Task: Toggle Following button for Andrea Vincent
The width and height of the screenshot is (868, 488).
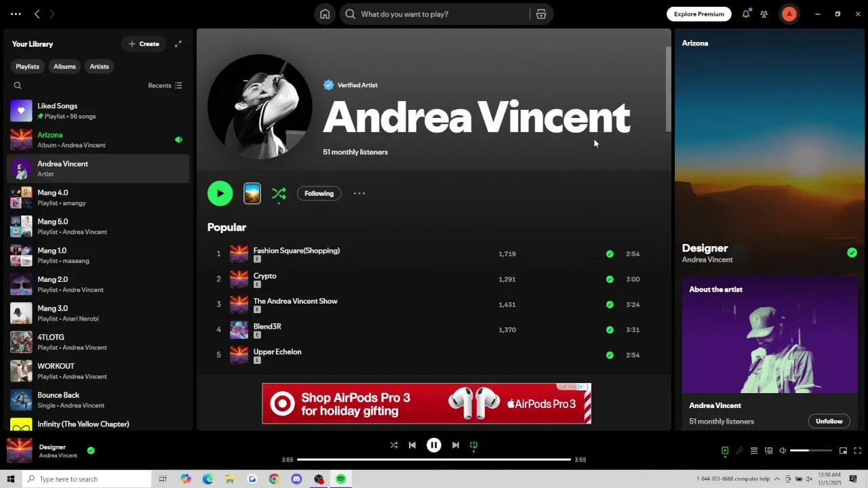Action: pyautogui.click(x=319, y=194)
